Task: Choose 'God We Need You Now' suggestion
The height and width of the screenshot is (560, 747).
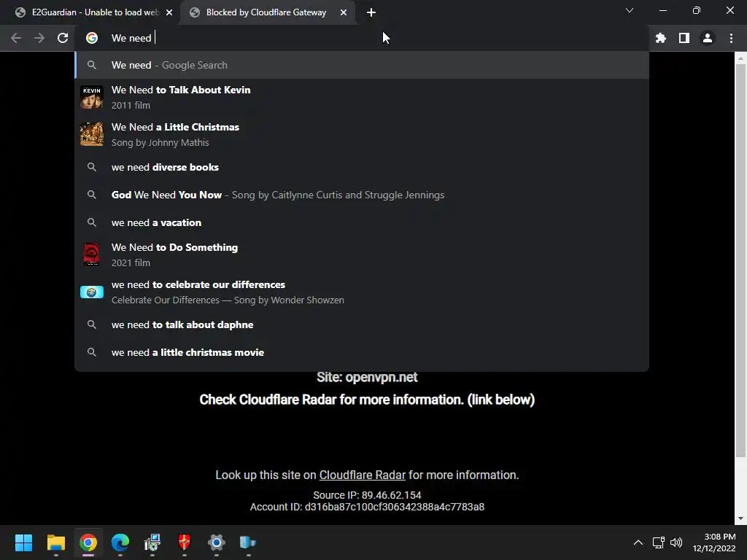Action: click(x=362, y=195)
